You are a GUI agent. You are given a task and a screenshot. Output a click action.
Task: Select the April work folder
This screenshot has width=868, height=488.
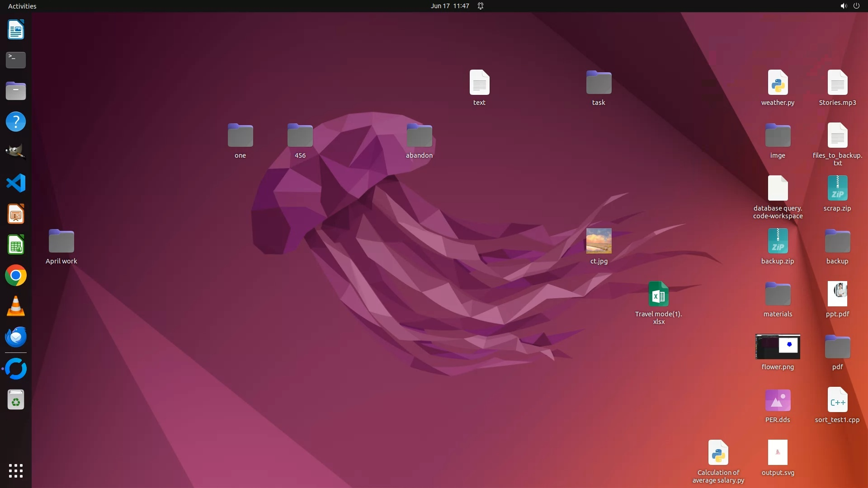(61, 241)
